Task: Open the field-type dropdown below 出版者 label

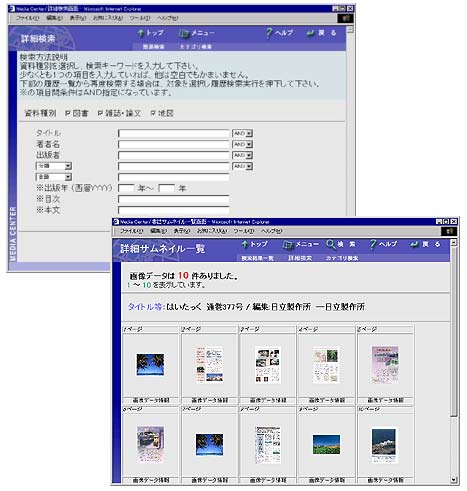Action: 54,166
